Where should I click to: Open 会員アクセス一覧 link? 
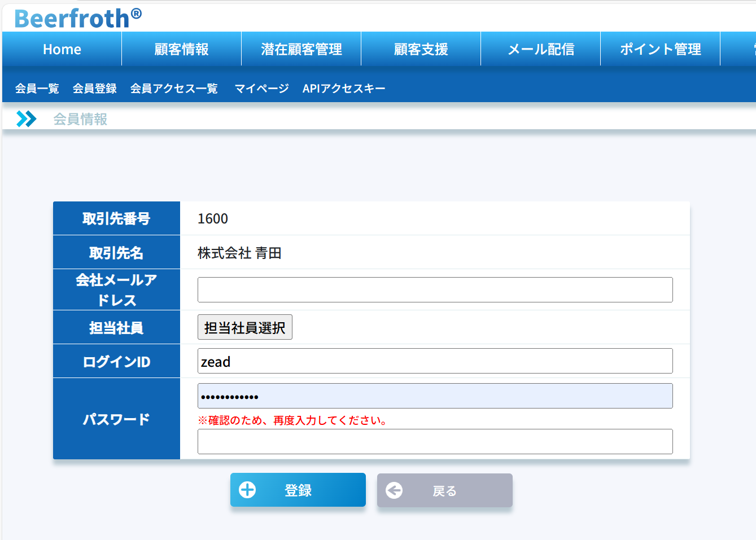point(174,89)
